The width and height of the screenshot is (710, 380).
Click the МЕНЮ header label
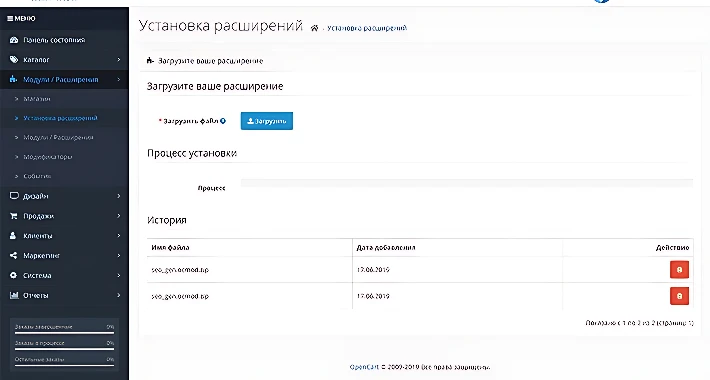25,19
